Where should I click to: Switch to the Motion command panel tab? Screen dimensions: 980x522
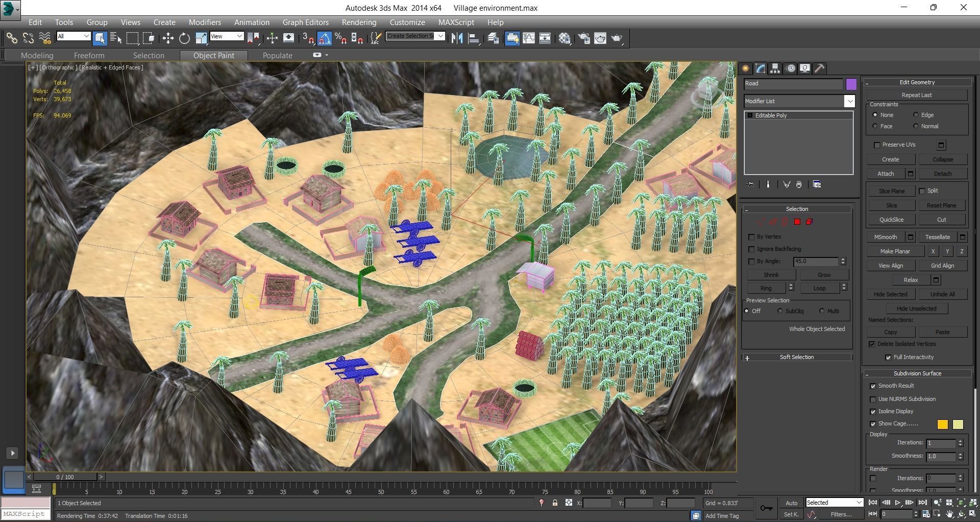tap(790, 68)
